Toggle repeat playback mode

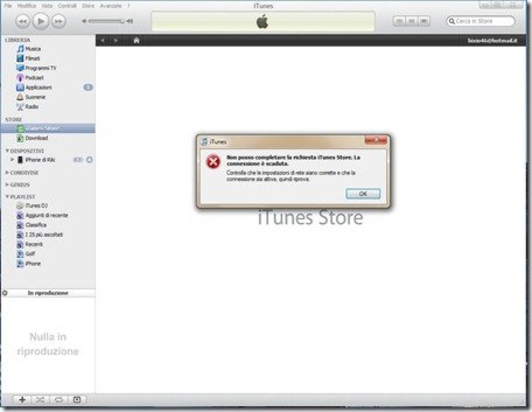click(58, 400)
